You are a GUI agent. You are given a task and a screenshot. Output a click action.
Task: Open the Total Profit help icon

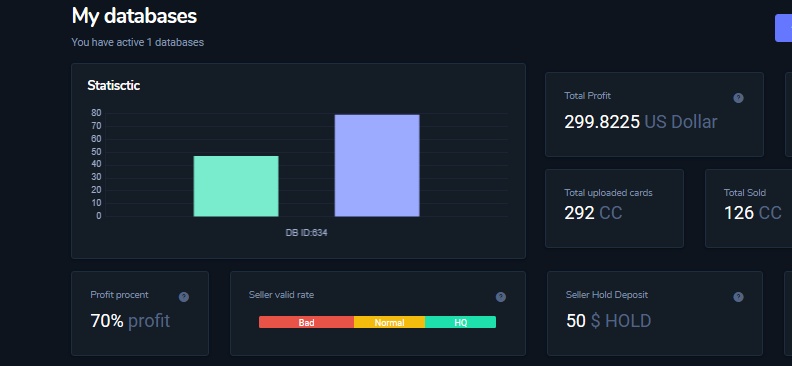[x=738, y=98]
